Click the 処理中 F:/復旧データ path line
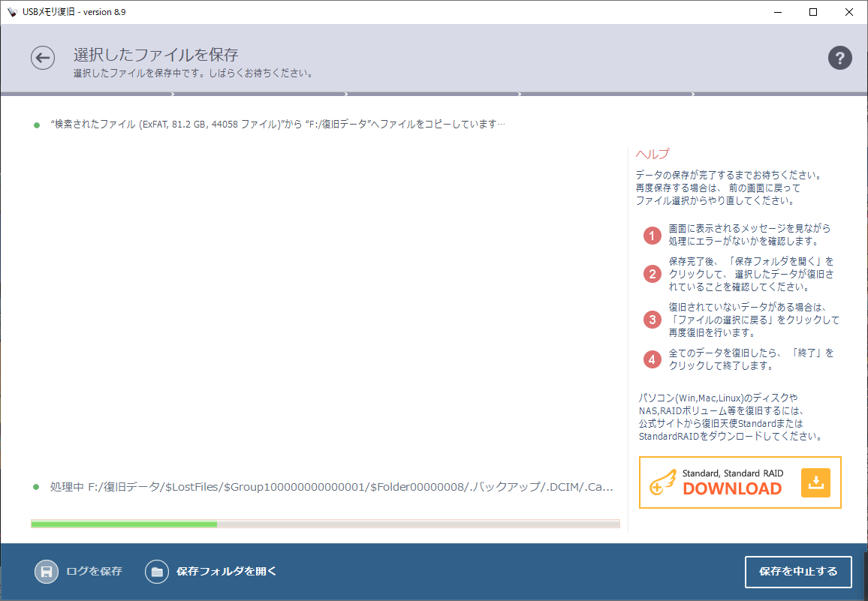868x601 pixels. 332,487
